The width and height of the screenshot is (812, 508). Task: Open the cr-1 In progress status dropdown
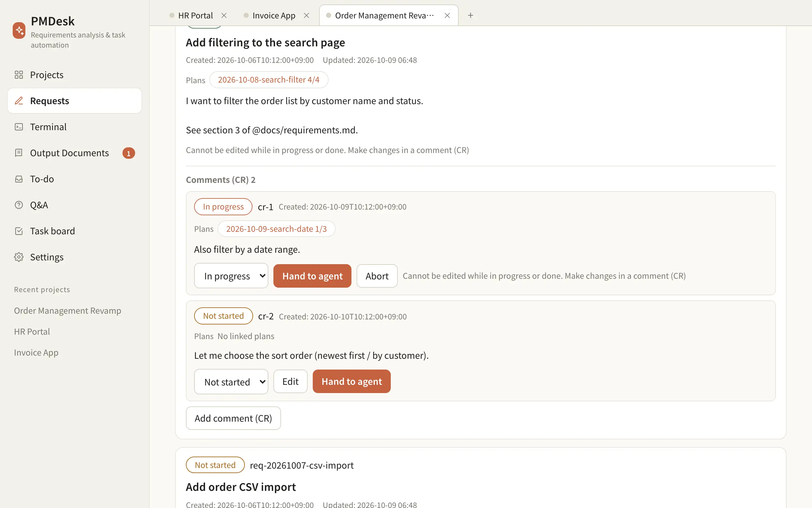click(x=231, y=276)
